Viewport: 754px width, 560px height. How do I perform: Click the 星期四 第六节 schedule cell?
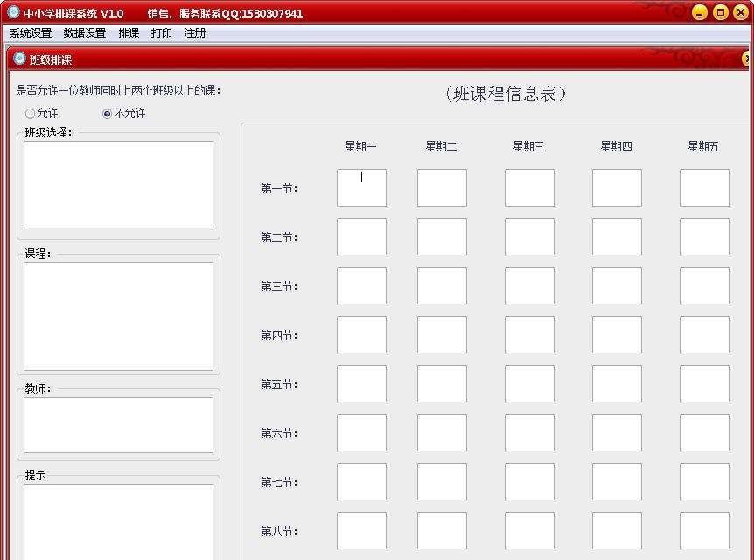point(617,432)
